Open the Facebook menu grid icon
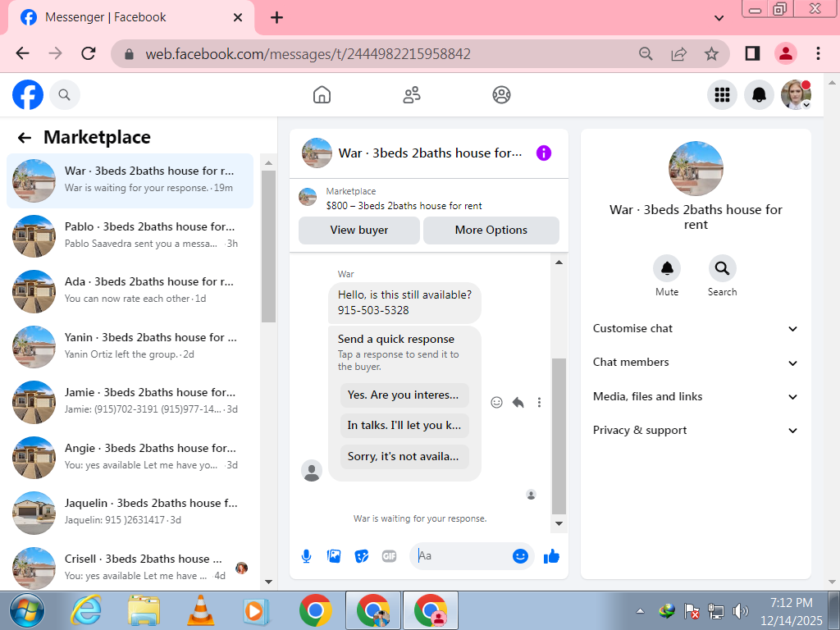 coord(722,95)
